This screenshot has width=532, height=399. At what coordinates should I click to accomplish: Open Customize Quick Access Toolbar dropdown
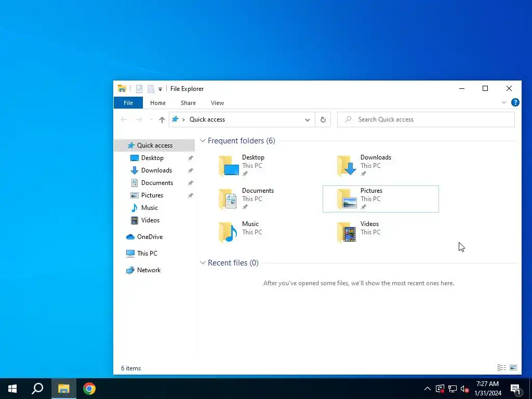pos(160,89)
